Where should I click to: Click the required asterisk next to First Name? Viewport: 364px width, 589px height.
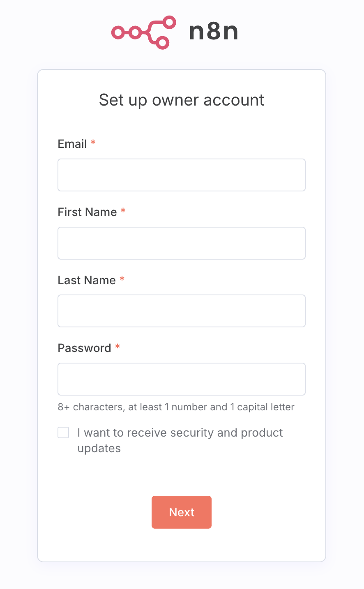tap(123, 211)
